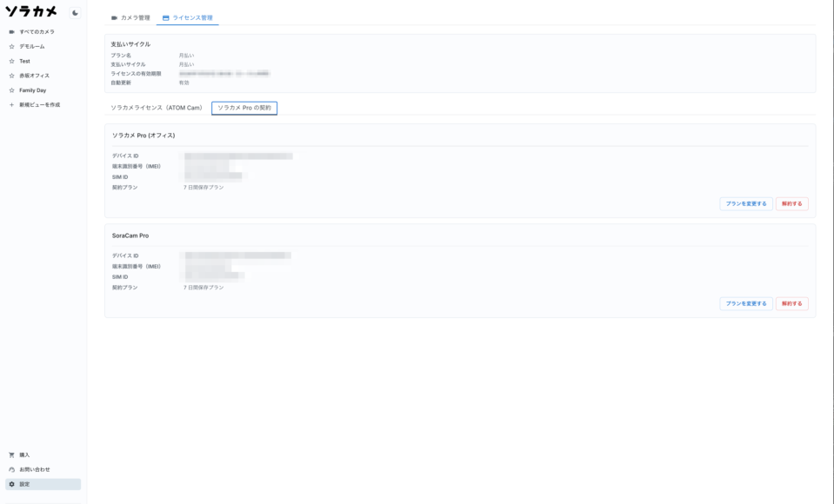Click the ソラカメ Pro (オフィス) card title

(143, 136)
